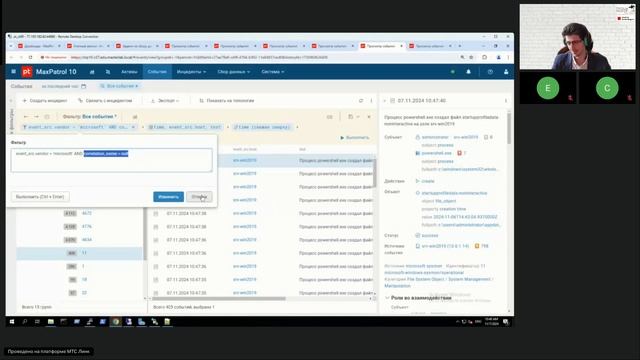Open the MaxPatrol hamburger menu
The width and height of the screenshot is (640, 360).
coord(13,71)
